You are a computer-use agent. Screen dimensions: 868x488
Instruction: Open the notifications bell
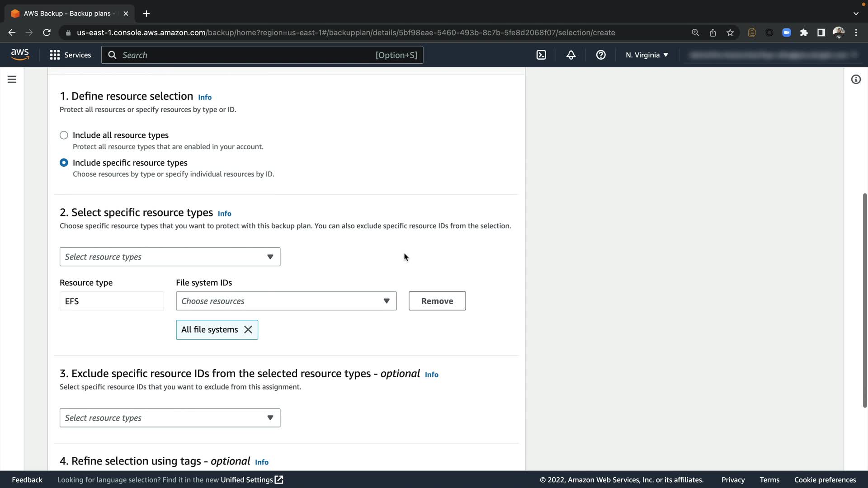(x=571, y=55)
